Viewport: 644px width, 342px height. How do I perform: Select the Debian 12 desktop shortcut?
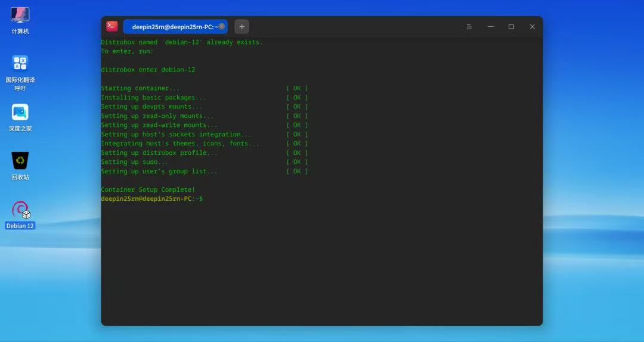(20, 214)
